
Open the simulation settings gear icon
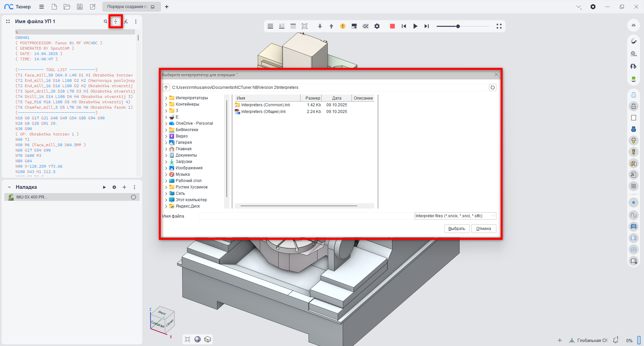pos(377,26)
